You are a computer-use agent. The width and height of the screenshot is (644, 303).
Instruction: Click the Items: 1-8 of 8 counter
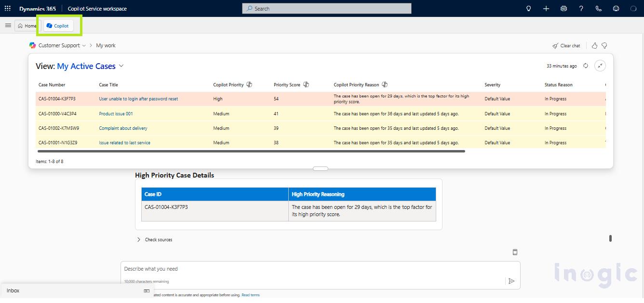pyautogui.click(x=50, y=162)
